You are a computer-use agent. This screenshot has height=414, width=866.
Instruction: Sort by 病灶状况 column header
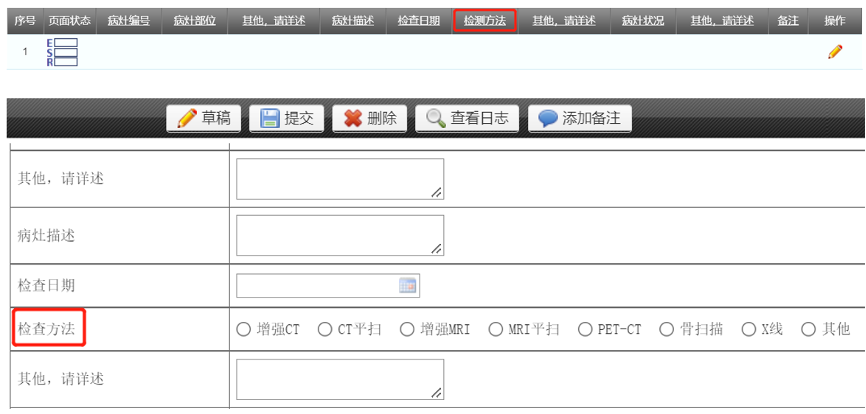click(x=643, y=21)
